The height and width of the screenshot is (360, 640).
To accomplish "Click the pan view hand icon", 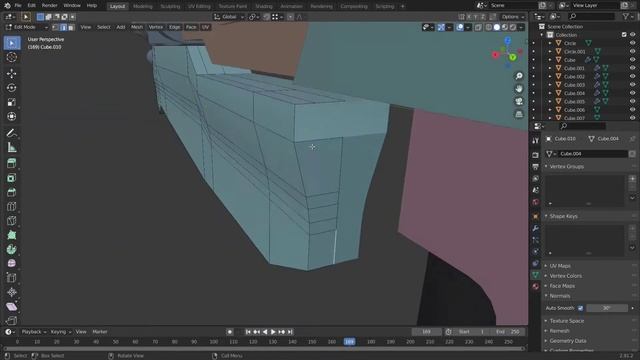I will [519, 89].
